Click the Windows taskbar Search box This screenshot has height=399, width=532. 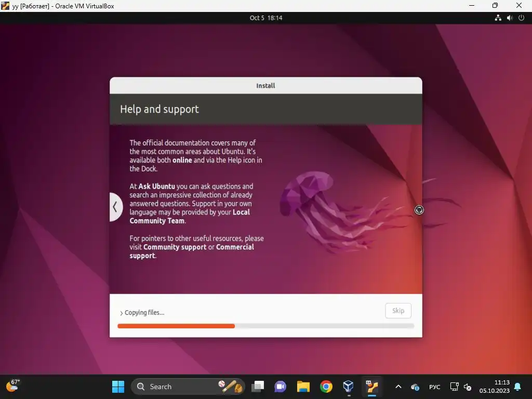(x=188, y=387)
